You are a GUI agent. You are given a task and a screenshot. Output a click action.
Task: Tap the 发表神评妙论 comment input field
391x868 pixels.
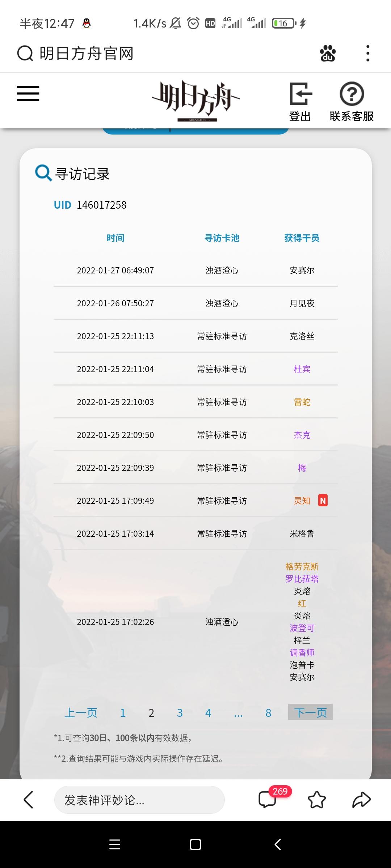click(139, 800)
